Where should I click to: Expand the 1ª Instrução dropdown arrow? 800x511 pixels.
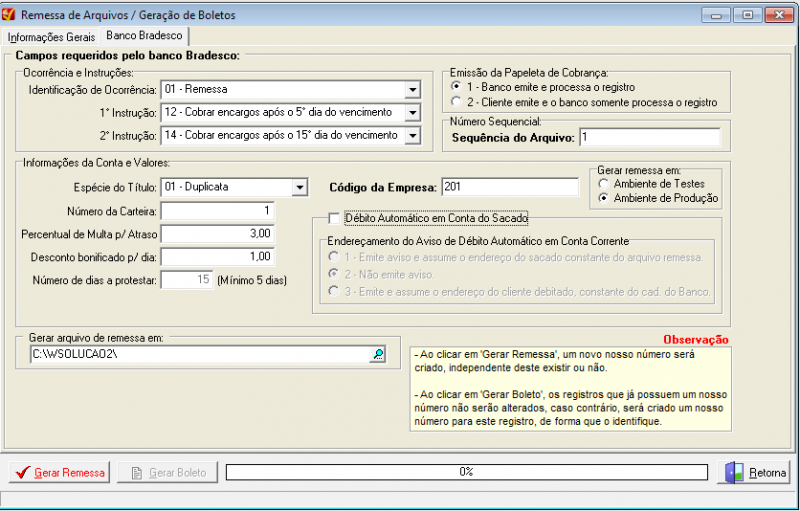point(413,113)
